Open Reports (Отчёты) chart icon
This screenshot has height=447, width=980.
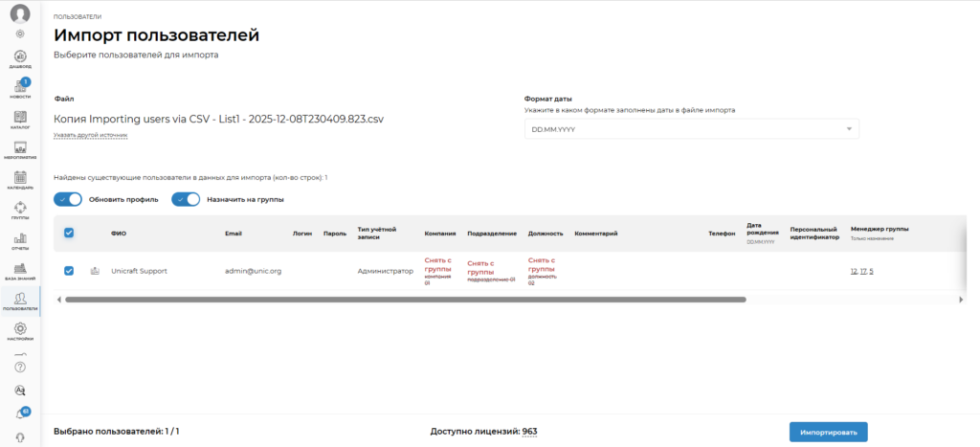click(x=20, y=239)
